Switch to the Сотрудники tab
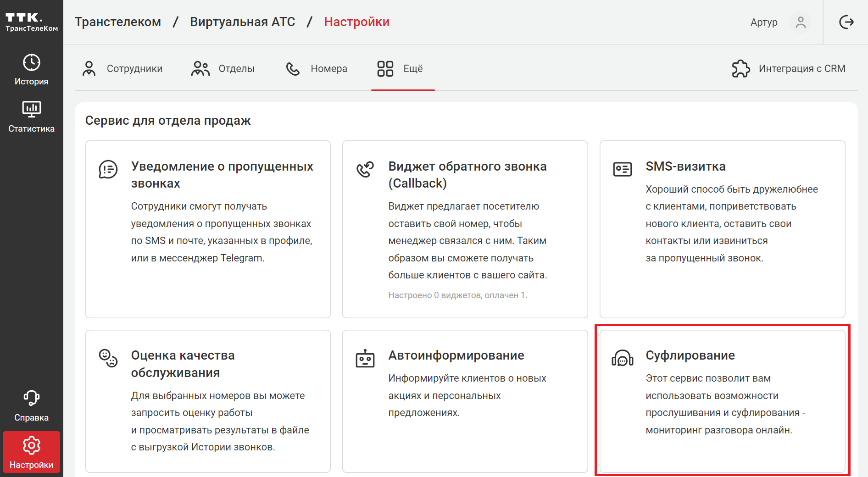 tap(122, 69)
